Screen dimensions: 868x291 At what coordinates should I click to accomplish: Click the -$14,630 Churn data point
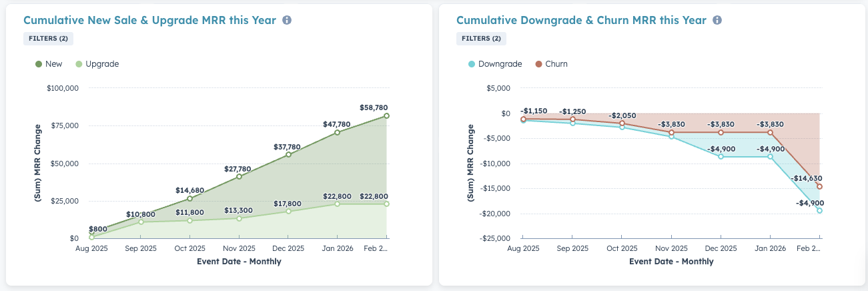[x=819, y=187]
